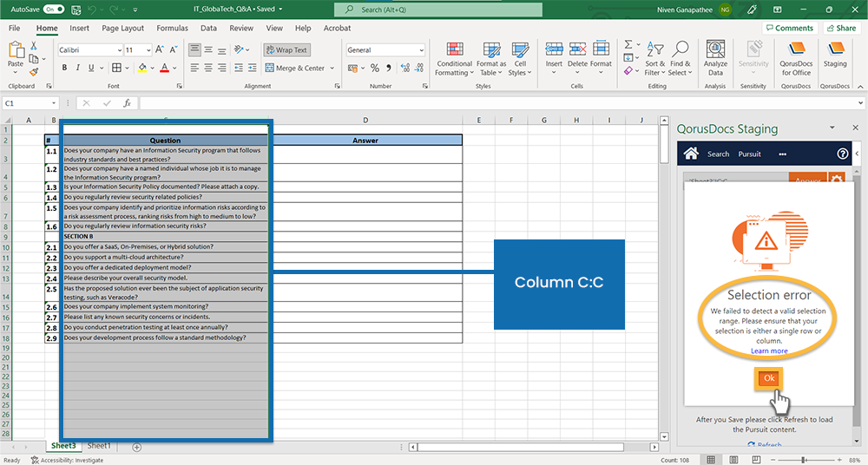The width and height of the screenshot is (868, 465).
Task: Collapse the ribbon
Action: coord(860,87)
